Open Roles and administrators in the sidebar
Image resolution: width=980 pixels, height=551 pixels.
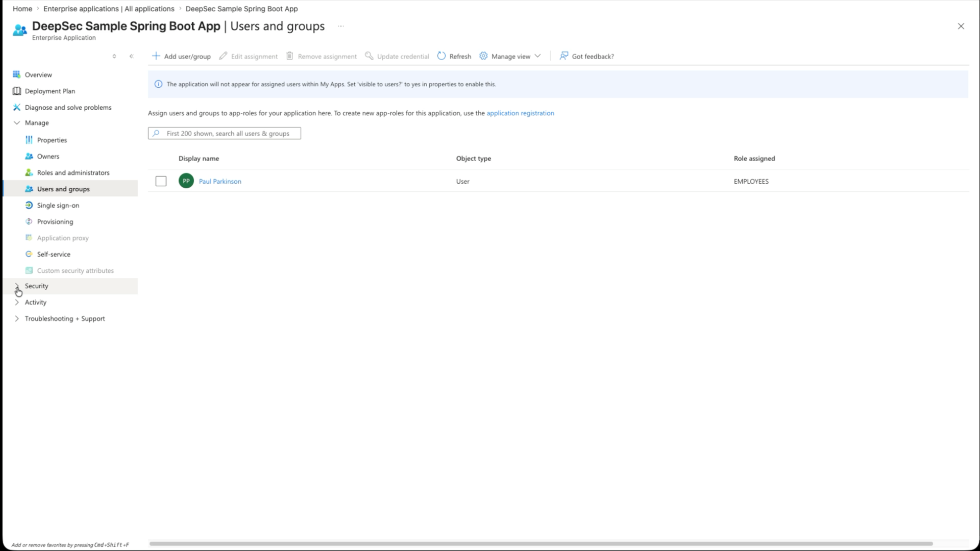coord(73,172)
